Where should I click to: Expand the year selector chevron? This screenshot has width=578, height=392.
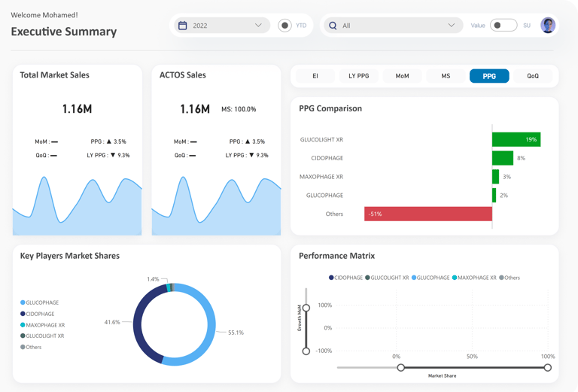[258, 26]
